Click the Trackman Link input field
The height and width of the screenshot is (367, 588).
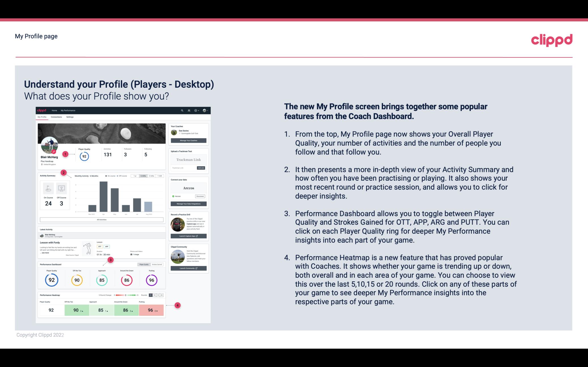pyautogui.click(x=182, y=168)
